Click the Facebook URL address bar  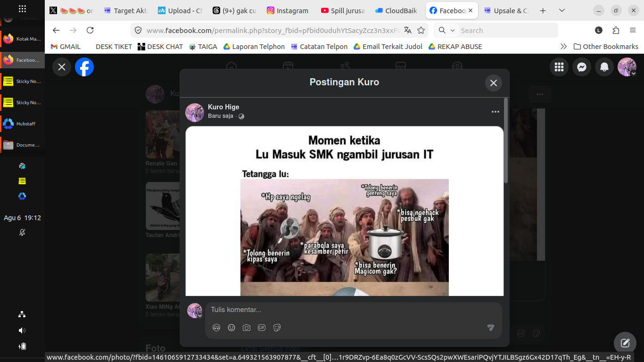click(273, 30)
